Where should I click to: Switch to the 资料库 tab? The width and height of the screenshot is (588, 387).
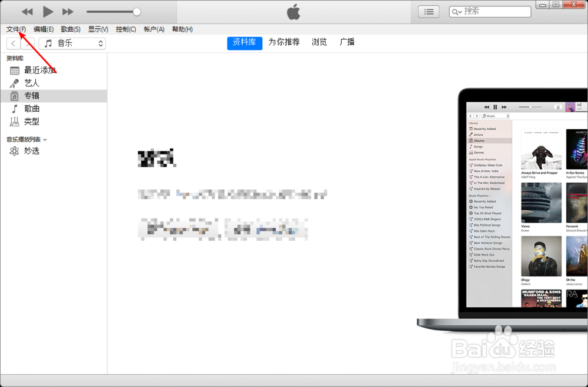tap(245, 42)
